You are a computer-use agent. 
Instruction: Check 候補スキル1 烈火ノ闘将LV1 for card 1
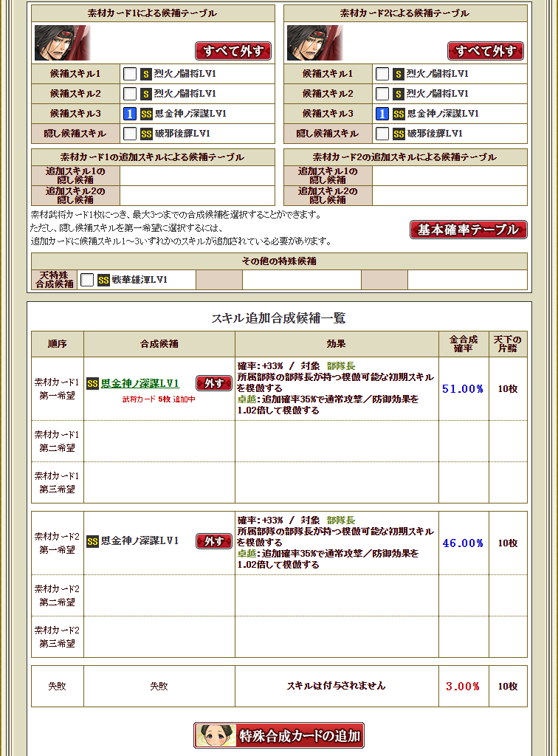[130, 74]
